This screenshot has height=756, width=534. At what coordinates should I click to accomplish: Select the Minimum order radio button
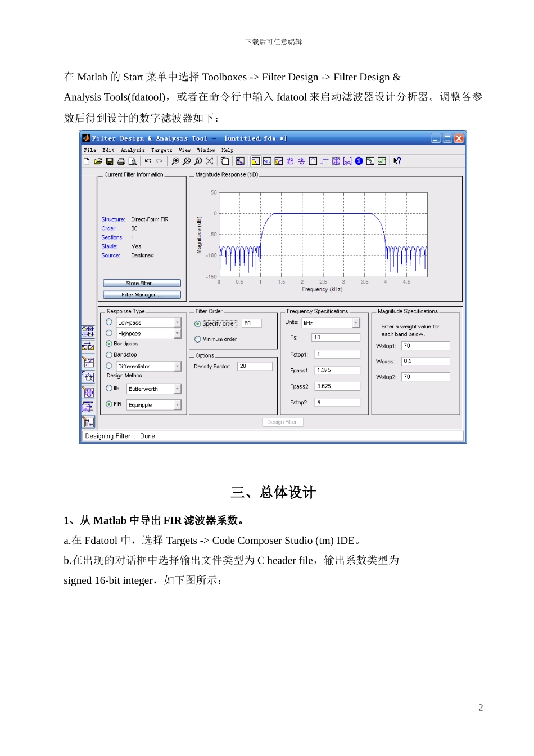point(198,339)
